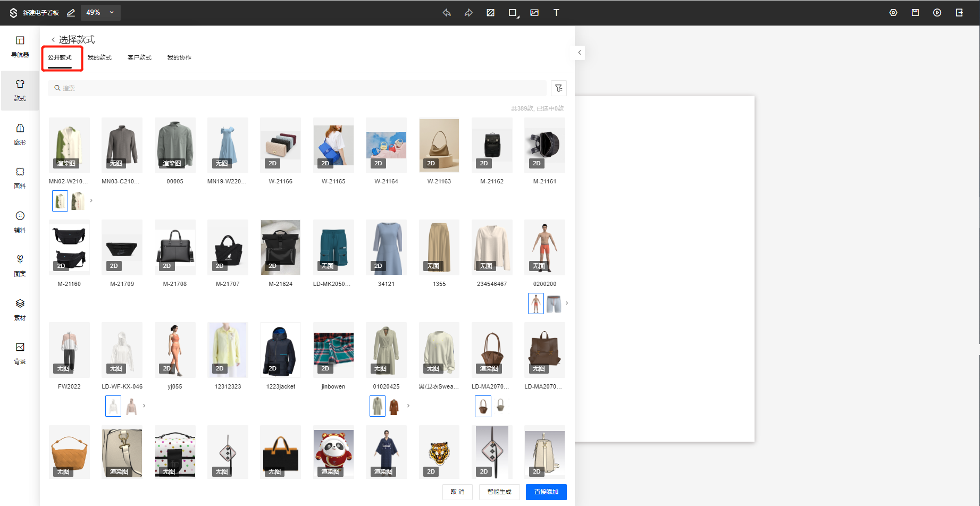The height and width of the screenshot is (506, 980).
Task: Expand more color variants for MN02-W210
Action: tap(91, 201)
